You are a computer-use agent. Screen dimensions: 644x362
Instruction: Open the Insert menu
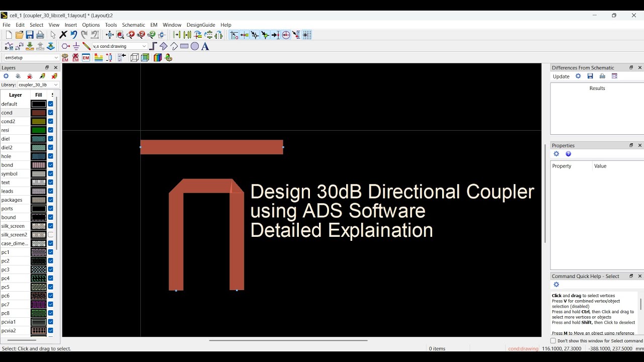pyautogui.click(x=71, y=25)
